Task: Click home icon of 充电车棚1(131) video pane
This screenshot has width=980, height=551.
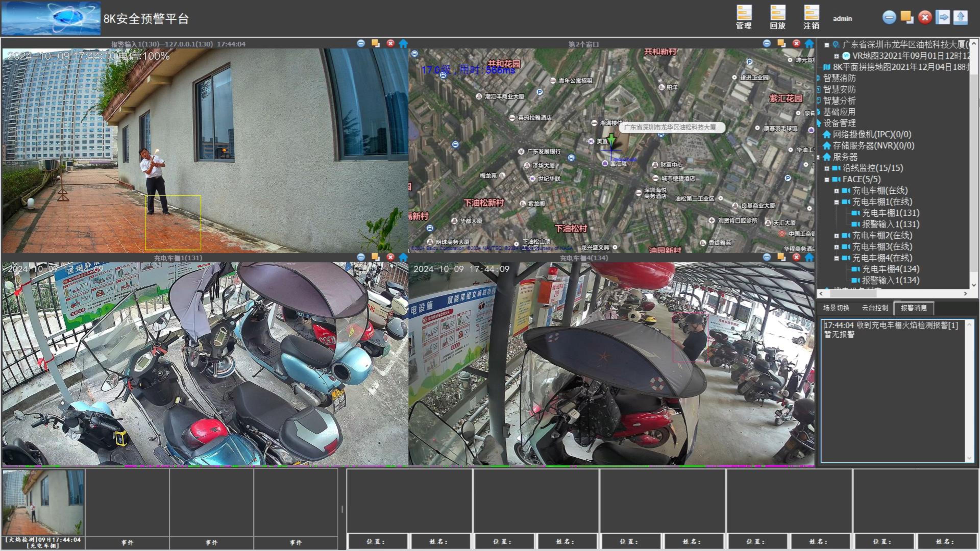Action: tap(403, 257)
